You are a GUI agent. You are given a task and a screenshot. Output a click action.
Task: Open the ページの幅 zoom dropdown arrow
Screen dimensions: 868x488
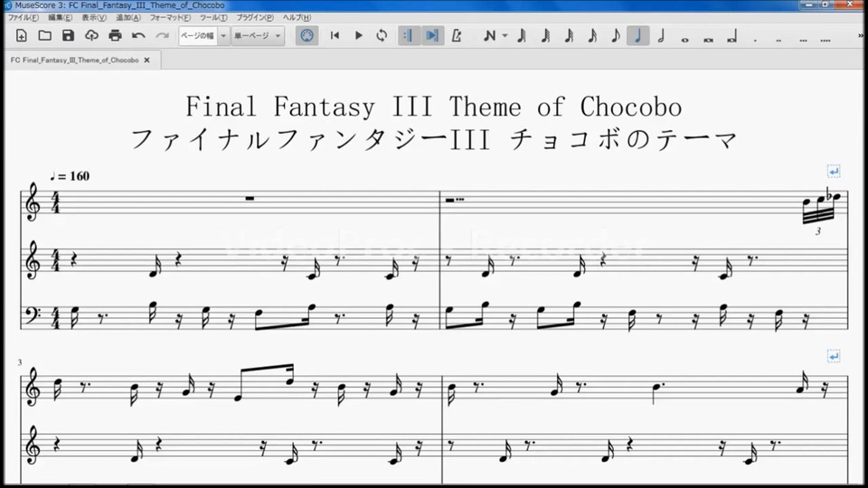click(223, 36)
